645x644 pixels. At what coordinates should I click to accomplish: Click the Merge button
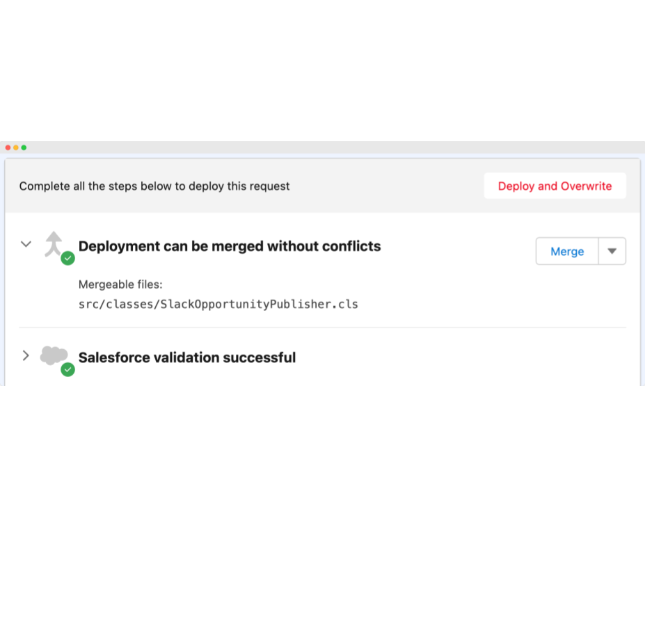point(567,251)
